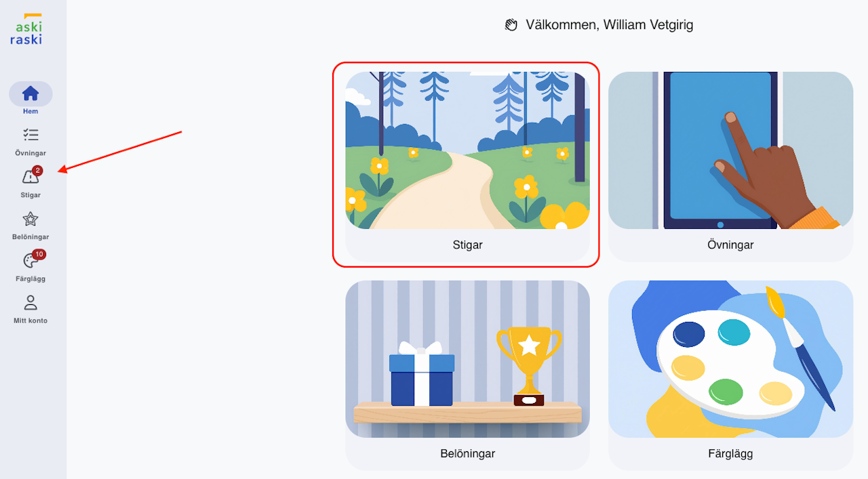Click the Aski Raski logo

(x=26, y=29)
